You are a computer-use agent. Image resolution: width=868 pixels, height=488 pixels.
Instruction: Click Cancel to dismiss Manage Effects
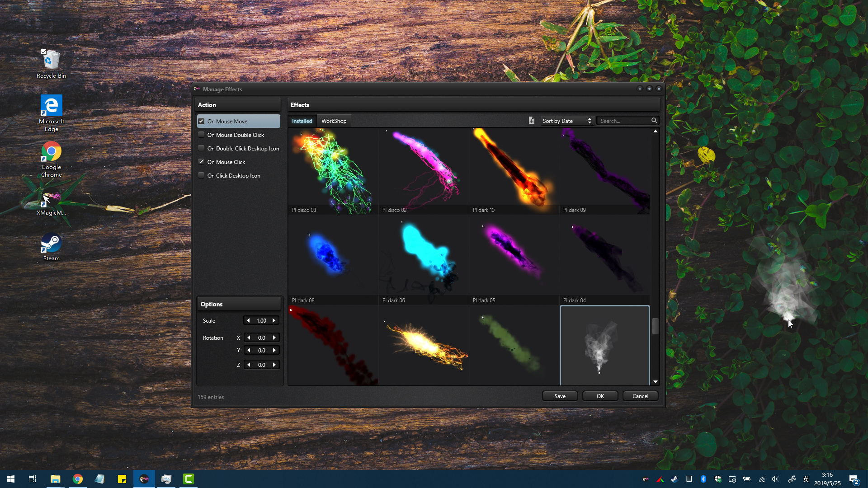click(x=640, y=396)
